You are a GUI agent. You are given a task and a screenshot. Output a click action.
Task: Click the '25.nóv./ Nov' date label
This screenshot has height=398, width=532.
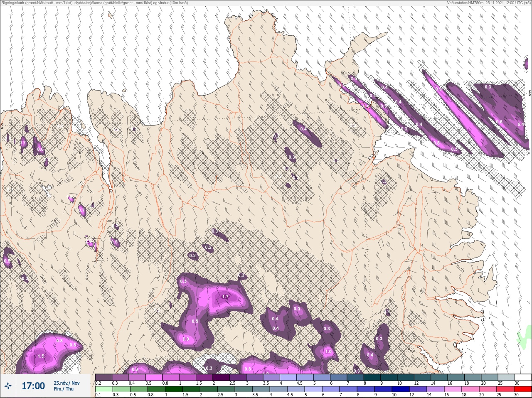coord(66,383)
